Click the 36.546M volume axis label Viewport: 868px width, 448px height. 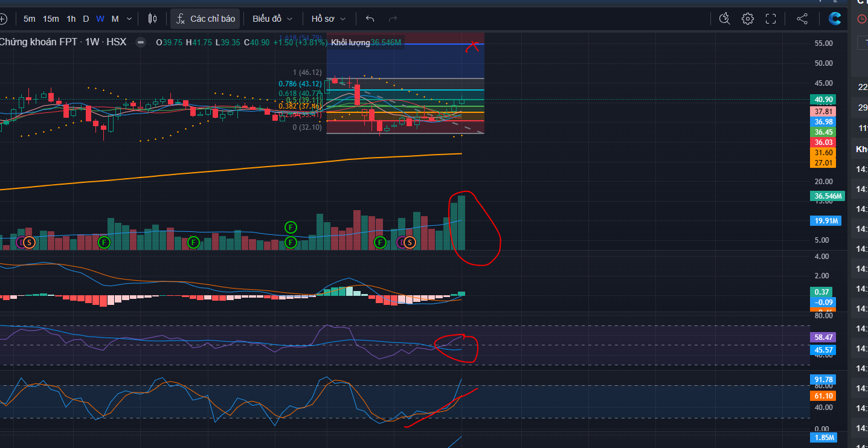827,196
